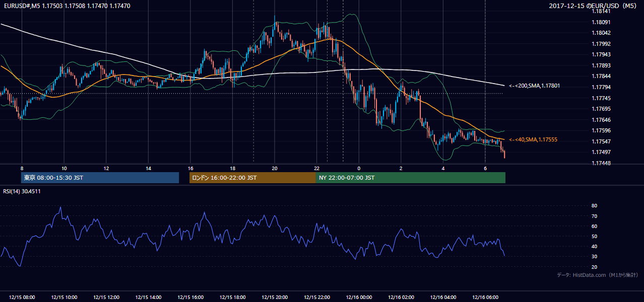Click price level 1.17992 on the price axis
The image size is (644, 302).
pyautogui.click(x=601, y=44)
